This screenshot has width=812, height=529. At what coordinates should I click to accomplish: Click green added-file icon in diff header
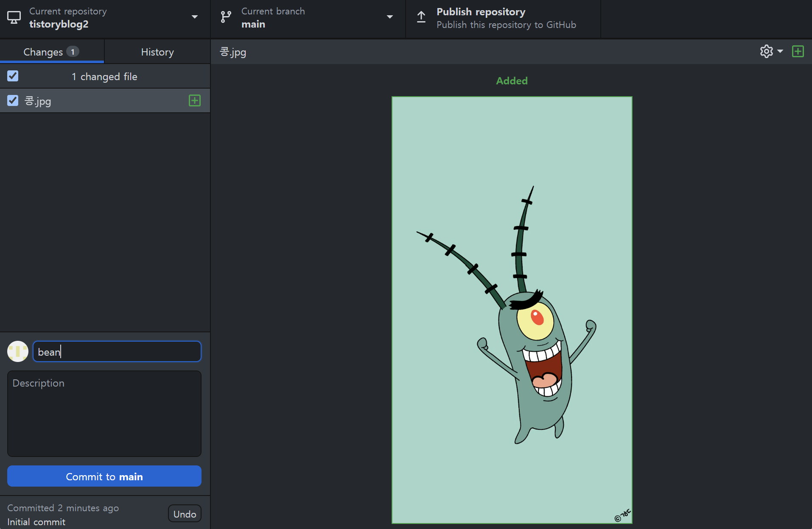[798, 51]
